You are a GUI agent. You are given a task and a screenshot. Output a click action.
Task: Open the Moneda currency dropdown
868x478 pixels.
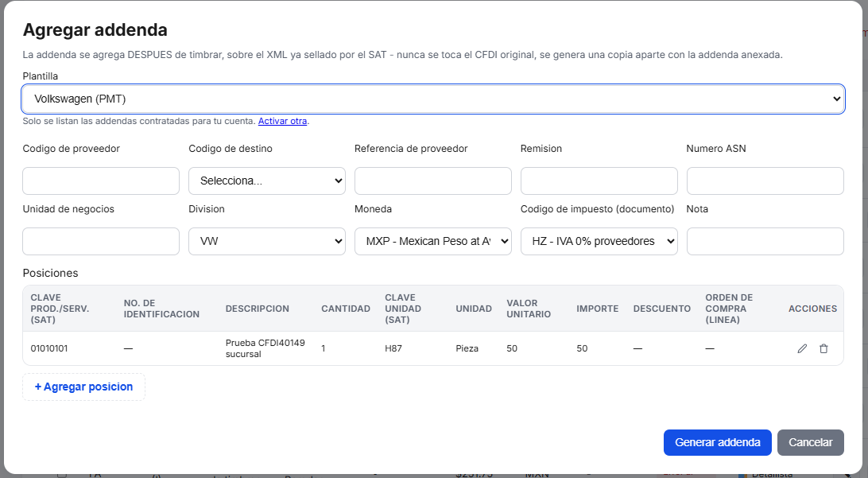433,242
